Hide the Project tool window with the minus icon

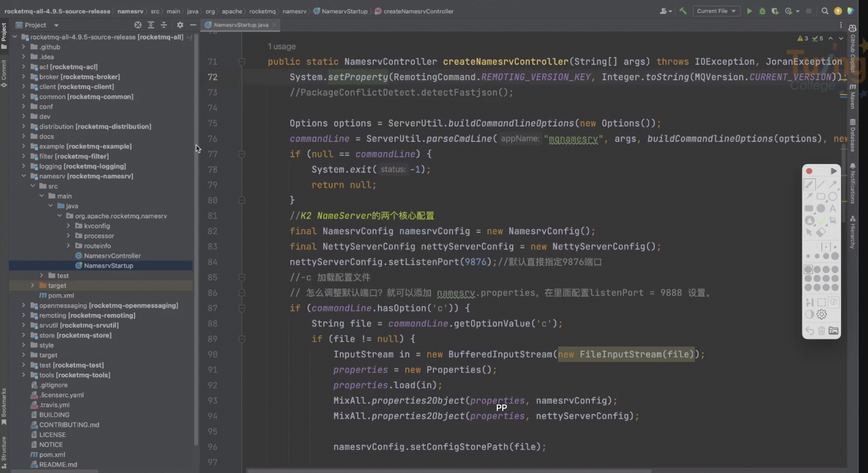point(193,25)
